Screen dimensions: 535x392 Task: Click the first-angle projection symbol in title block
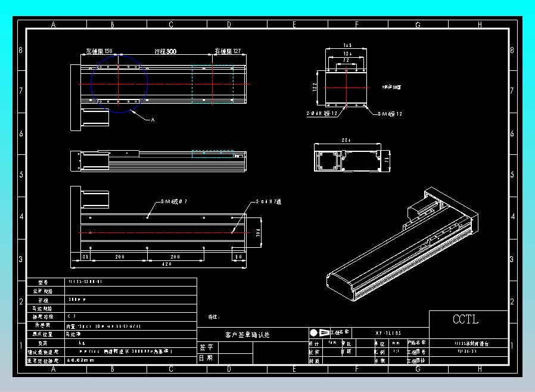319,332
